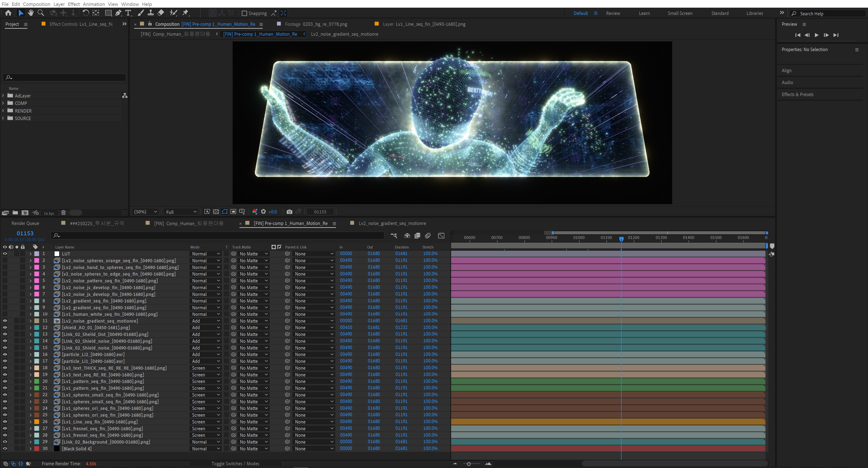Expand the SOURCE folder in Project panel
This screenshot has height=468, width=868.
tap(3, 118)
